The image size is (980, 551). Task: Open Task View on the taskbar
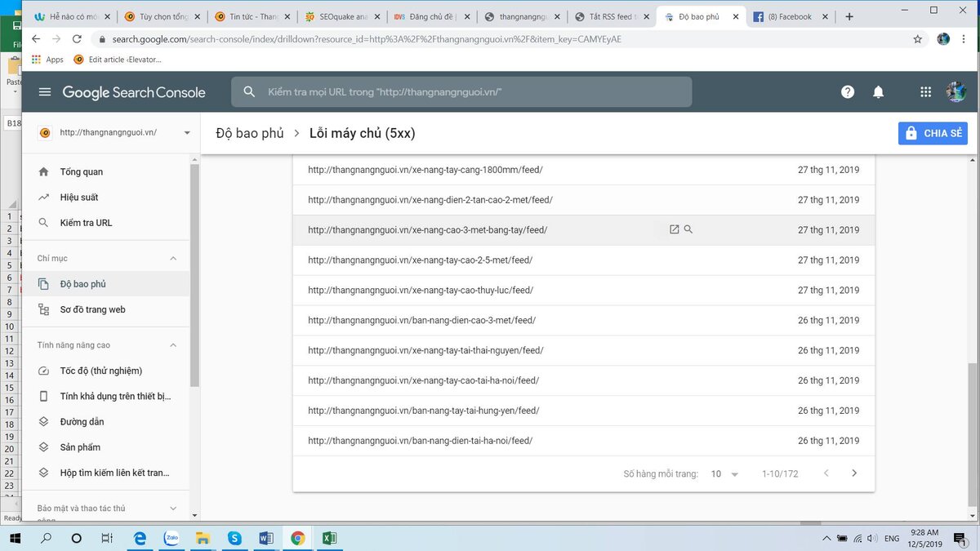tap(107, 539)
